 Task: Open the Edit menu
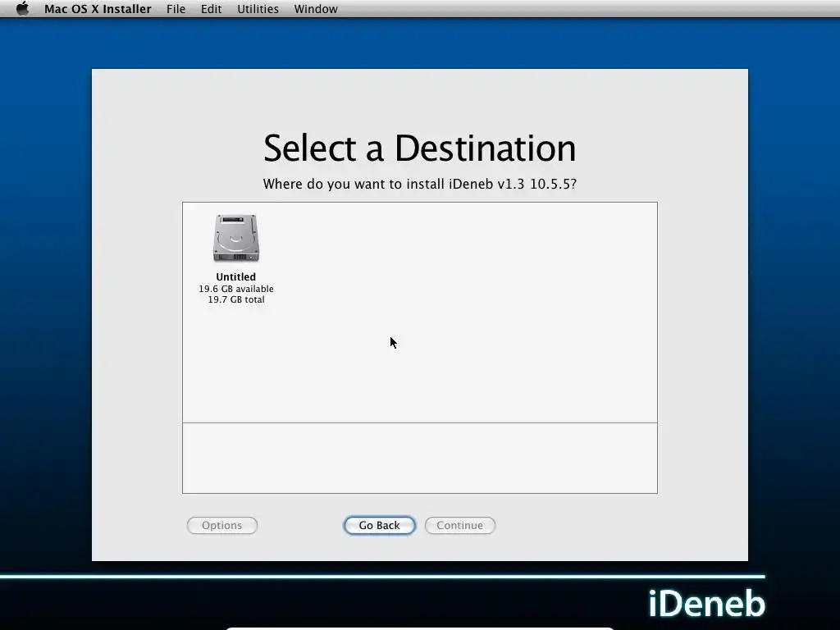(x=211, y=9)
